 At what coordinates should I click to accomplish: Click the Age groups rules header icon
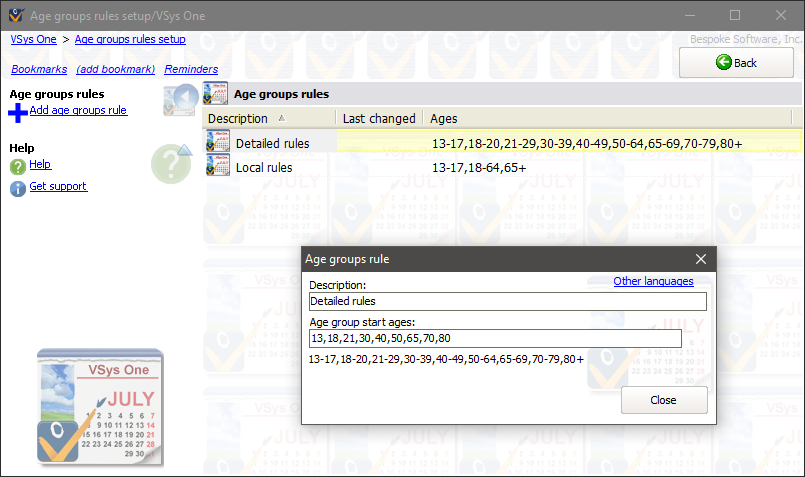point(215,95)
